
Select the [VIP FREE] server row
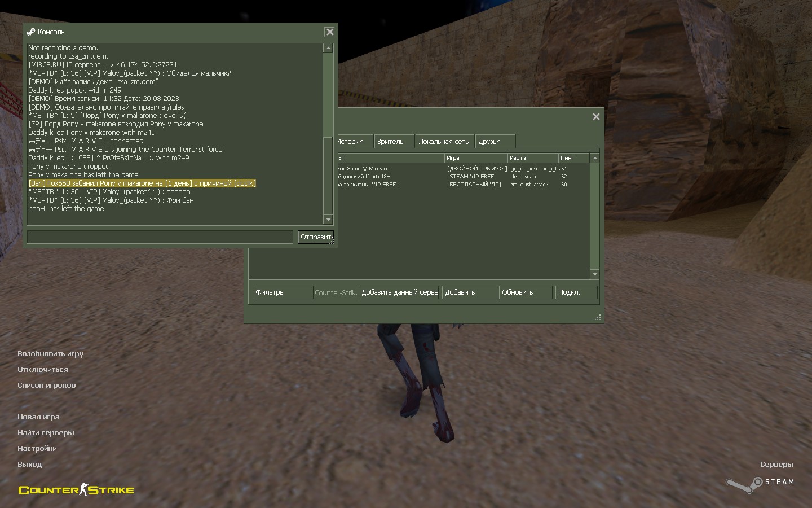[463, 185]
